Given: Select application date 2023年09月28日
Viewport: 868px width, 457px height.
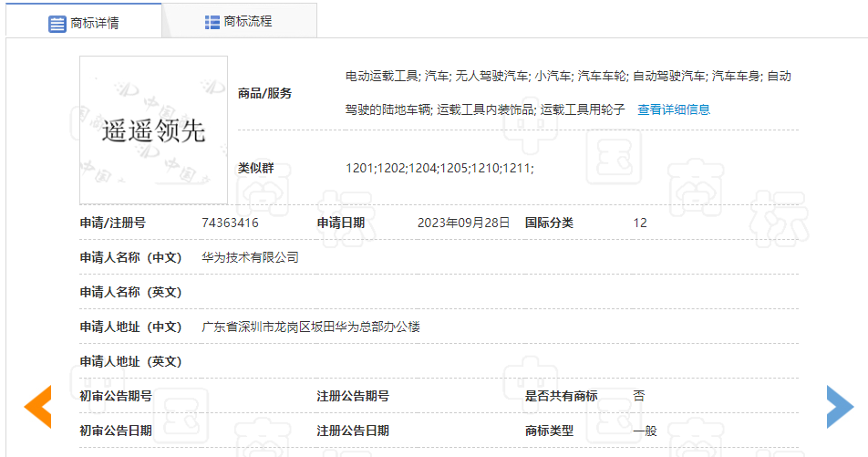Looking at the screenshot, I should (x=463, y=223).
